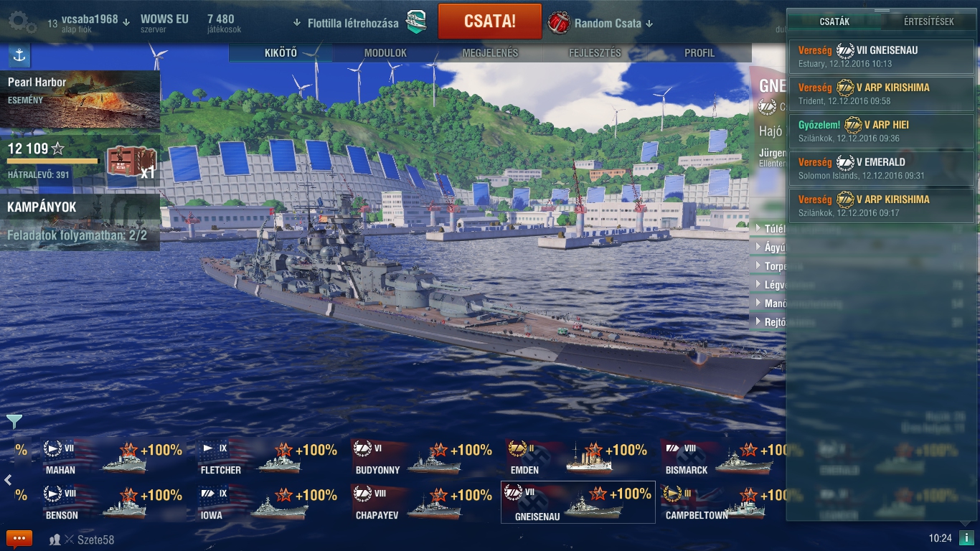Open the ÉRTESÍTÉSEK tab
The width and height of the screenshot is (980, 551).
(928, 22)
